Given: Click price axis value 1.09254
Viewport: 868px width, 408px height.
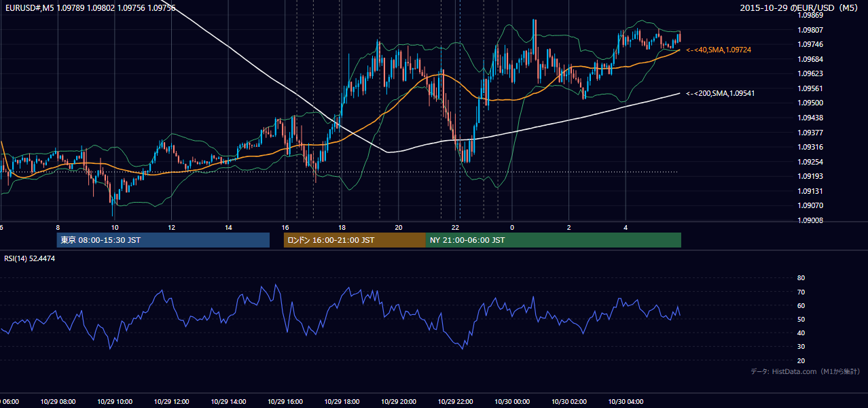Looking at the screenshot, I should click(810, 162).
